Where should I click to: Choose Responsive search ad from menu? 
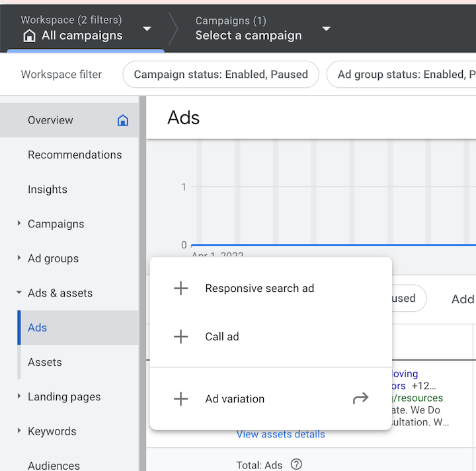[x=259, y=289]
